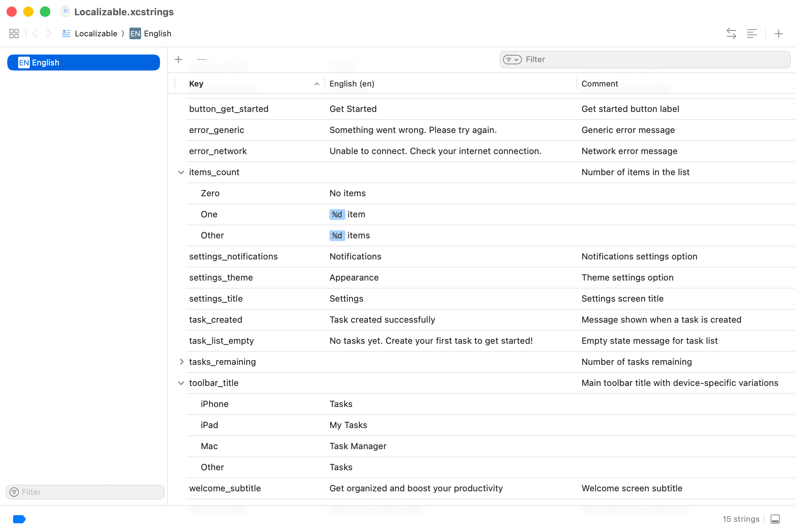
Task: Collapse the toolbar_title device variations
Action: (x=181, y=383)
